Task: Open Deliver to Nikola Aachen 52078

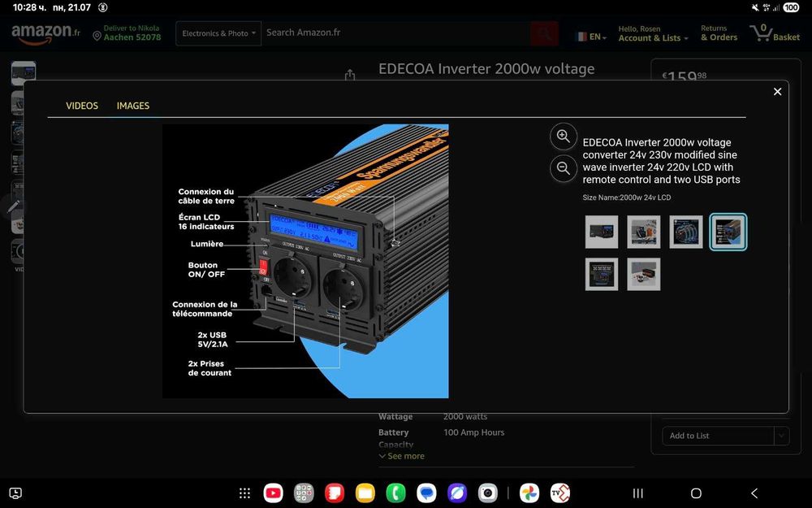Action: coord(132,33)
